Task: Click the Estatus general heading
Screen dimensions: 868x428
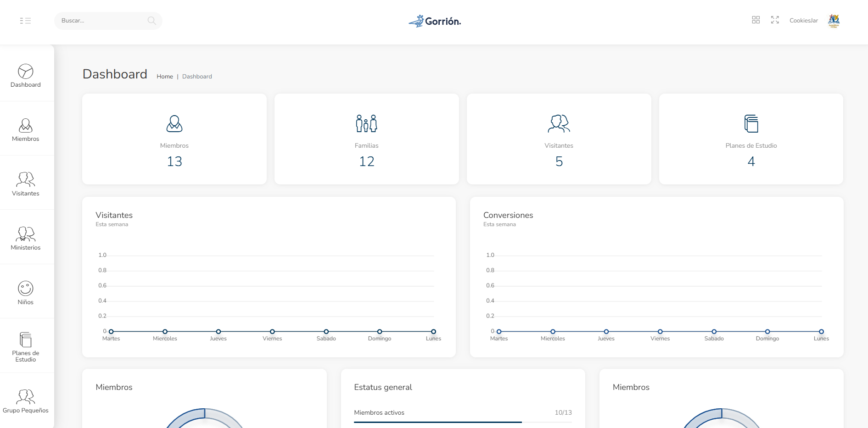Action: click(x=383, y=387)
